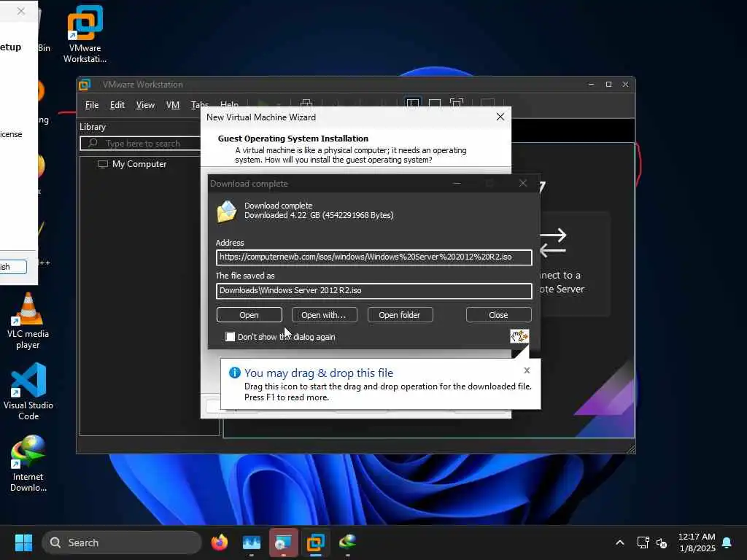Viewport: 747px width, 560px height.
Task: Click Close button in Download complete dialog
Action: pos(498,315)
